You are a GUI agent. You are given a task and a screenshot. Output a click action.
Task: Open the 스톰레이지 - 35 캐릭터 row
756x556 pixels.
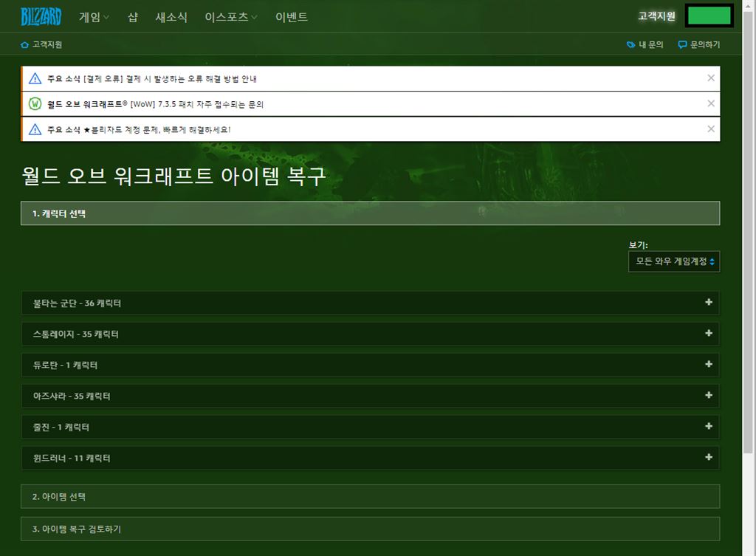pos(371,334)
